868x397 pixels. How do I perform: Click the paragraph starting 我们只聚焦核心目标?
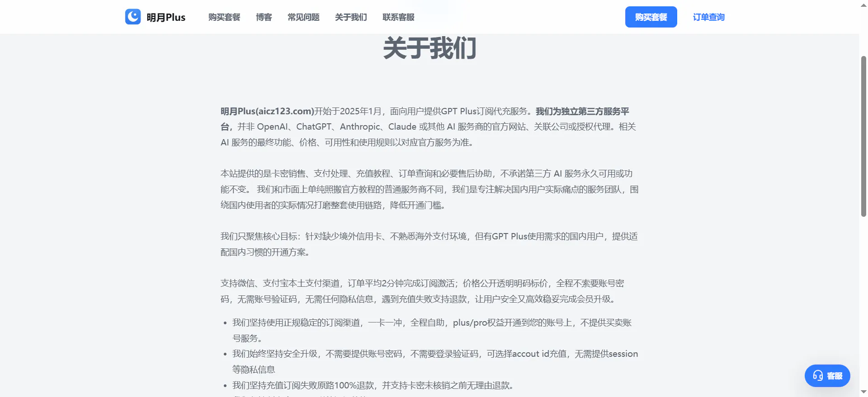[x=429, y=244]
